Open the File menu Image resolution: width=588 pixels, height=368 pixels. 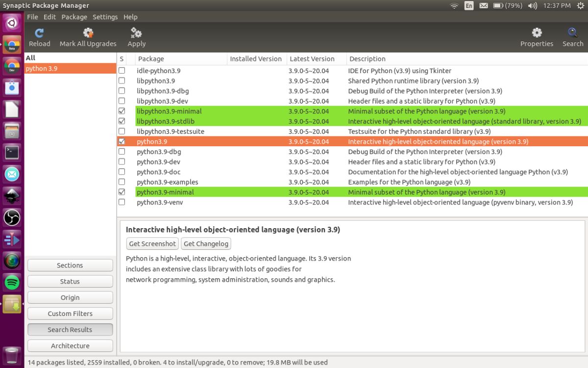(x=32, y=17)
